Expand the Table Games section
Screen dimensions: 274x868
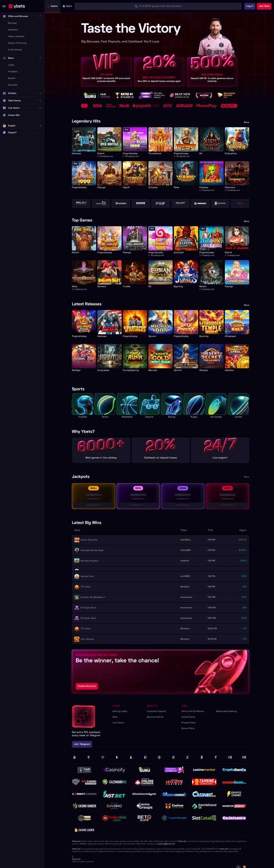tap(40, 101)
